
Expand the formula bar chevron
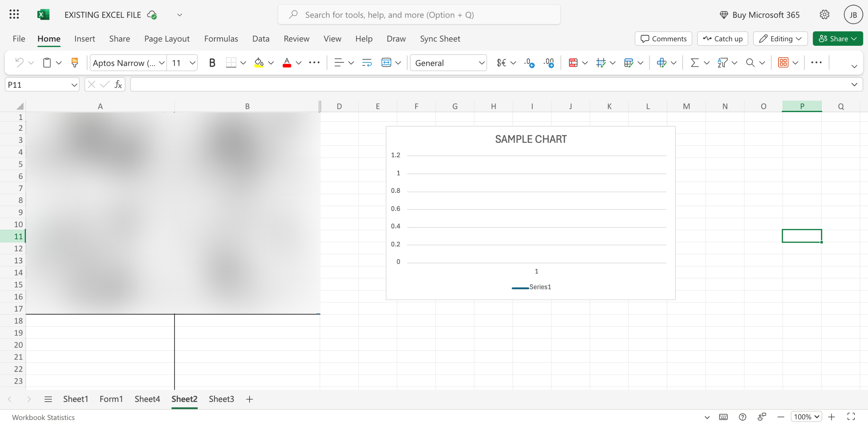click(854, 84)
